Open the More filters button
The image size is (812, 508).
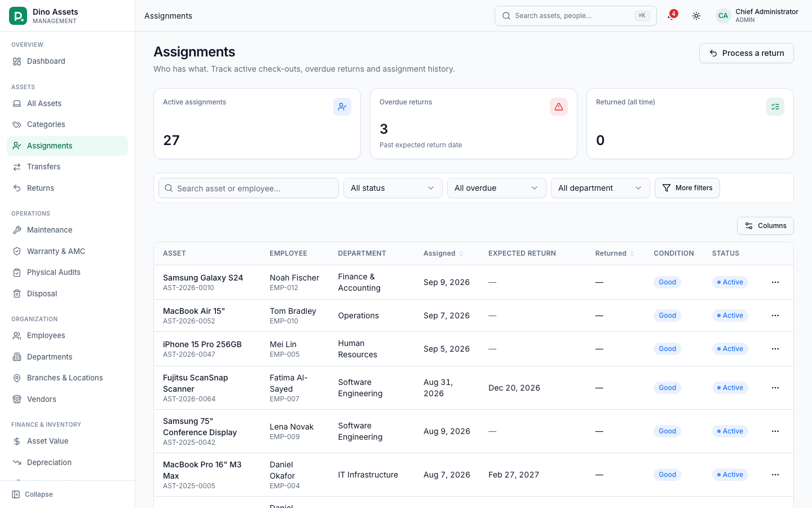click(x=687, y=188)
